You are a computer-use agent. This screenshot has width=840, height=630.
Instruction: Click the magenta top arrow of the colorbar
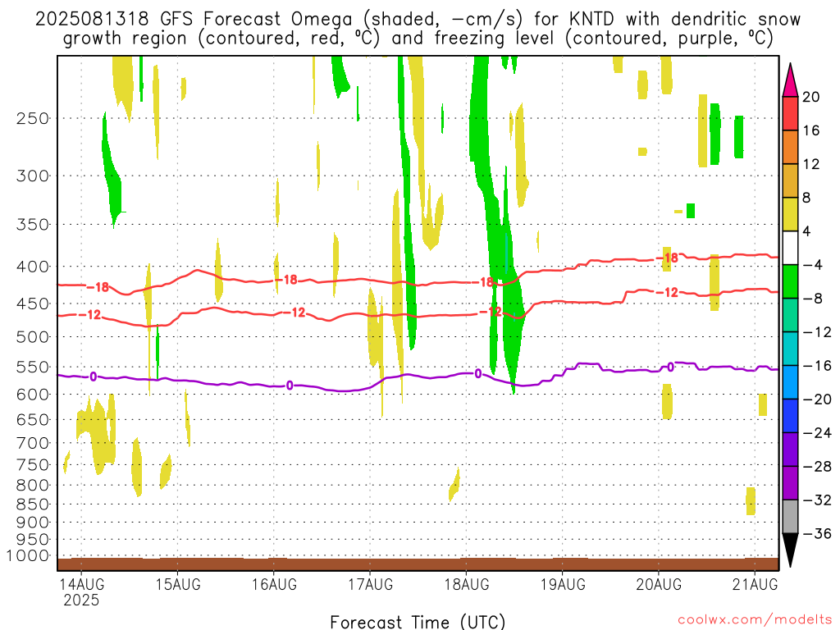coord(790,80)
